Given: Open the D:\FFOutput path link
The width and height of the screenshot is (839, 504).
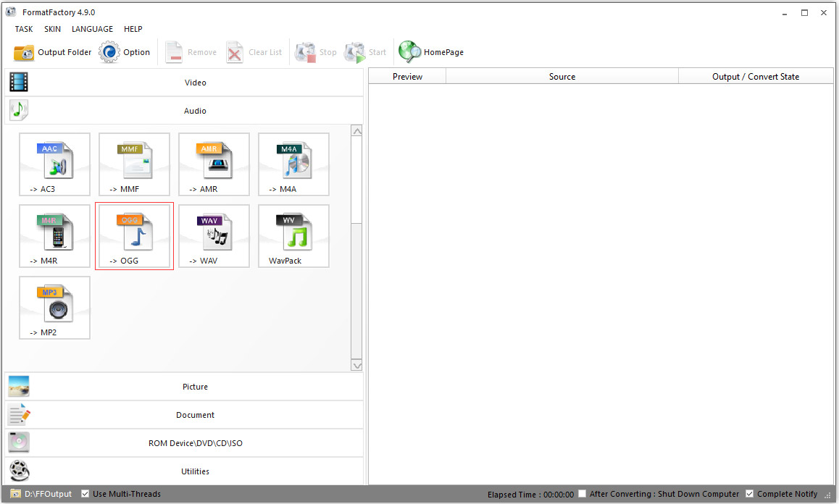Looking at the screenshot, I should (x=48, y=493).
